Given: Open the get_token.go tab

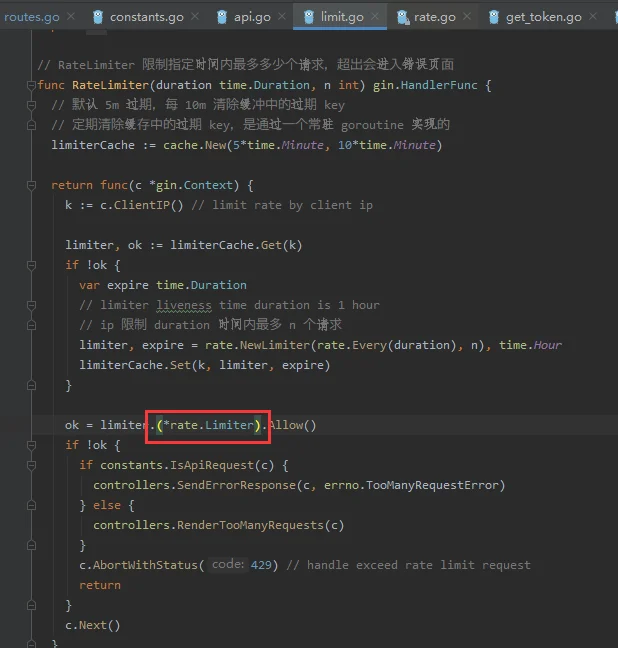Looking at the screenshot, I should point(543,17).
